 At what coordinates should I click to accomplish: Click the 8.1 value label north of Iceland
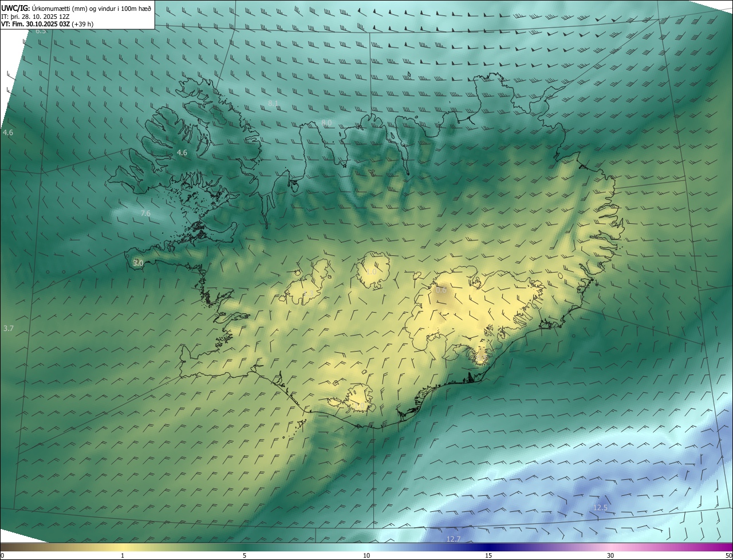273,104
